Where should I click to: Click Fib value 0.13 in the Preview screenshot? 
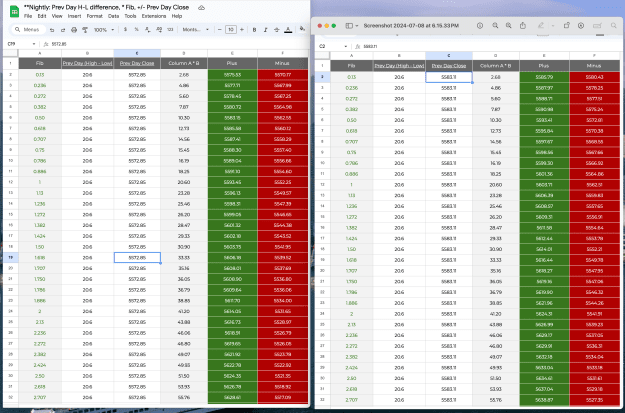coord(352,77)
